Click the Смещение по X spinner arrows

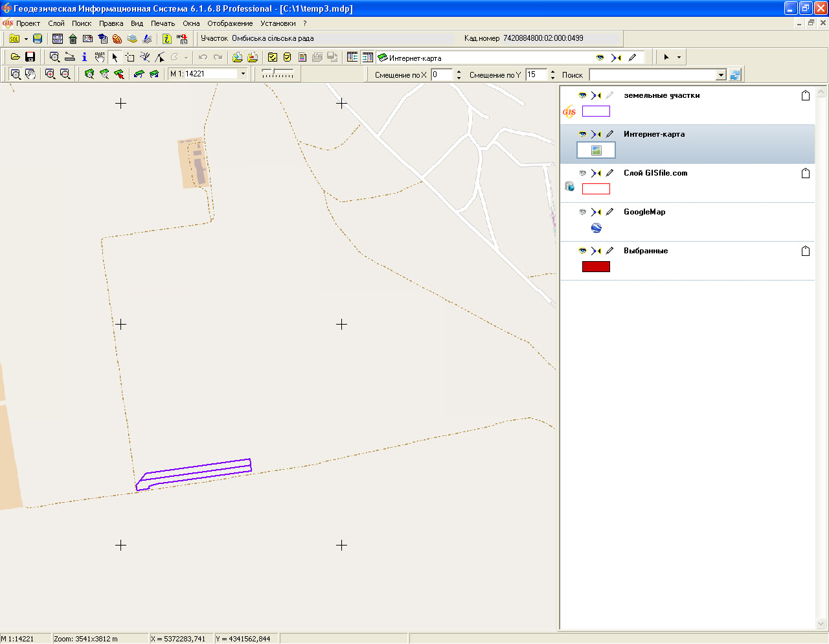point(459,75)
